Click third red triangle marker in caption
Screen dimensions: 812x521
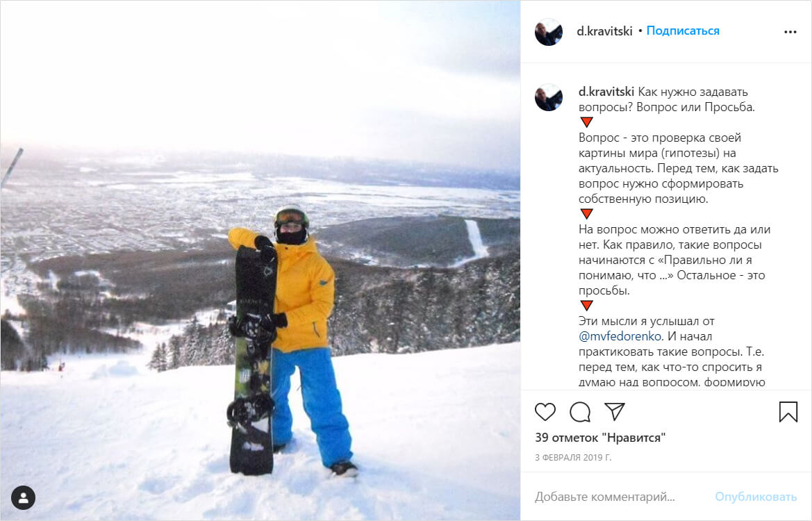pos(586,306)
